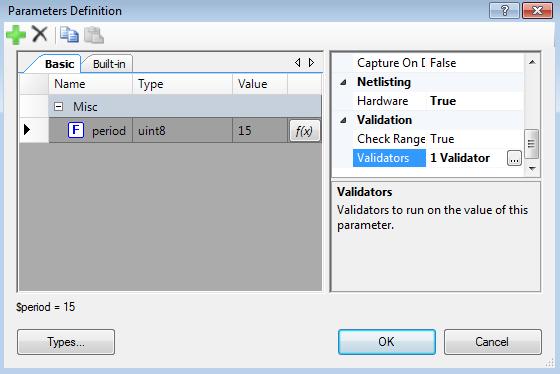Collapse the Misc group

point(59,106)
